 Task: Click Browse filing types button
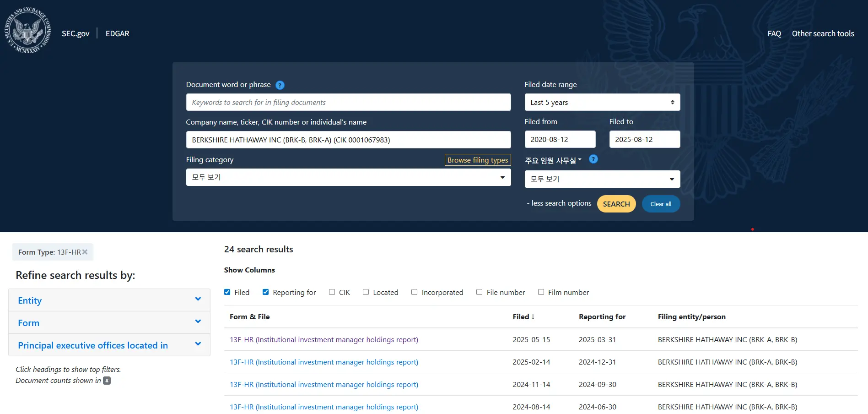[x=478, y=160]
